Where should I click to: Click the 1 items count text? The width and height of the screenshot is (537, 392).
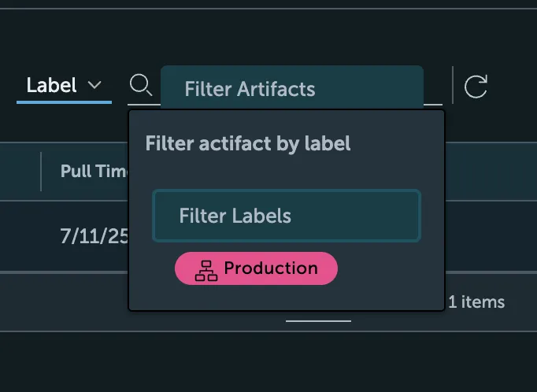tap(476, 301)
